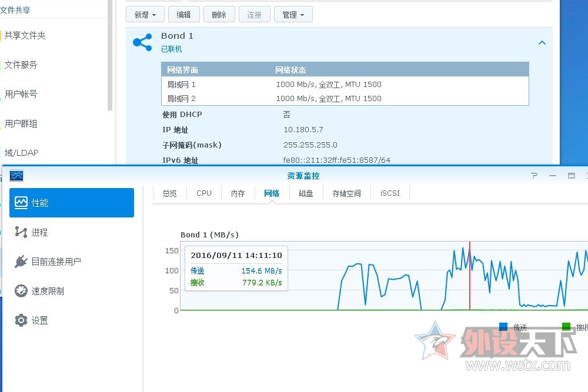This screenshot has width=588, height=392.
Task: Click the 进程 process icon
Action: (21, 232)
